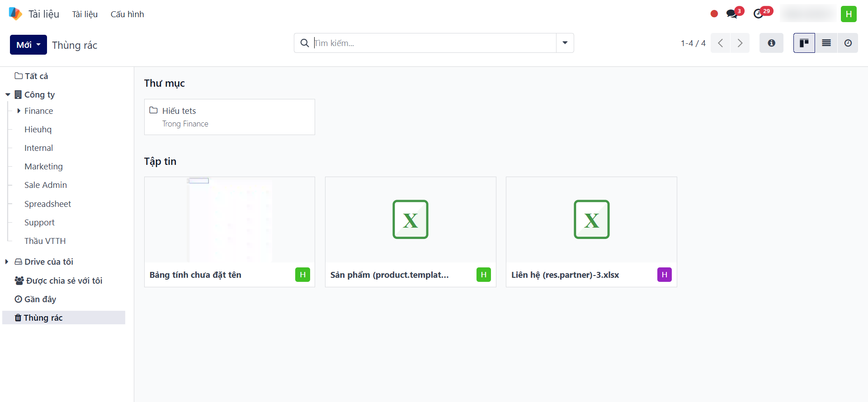The image size is (868, 402).
Task: Focus the Tìm kiếm search field
Action: point(434,43)
